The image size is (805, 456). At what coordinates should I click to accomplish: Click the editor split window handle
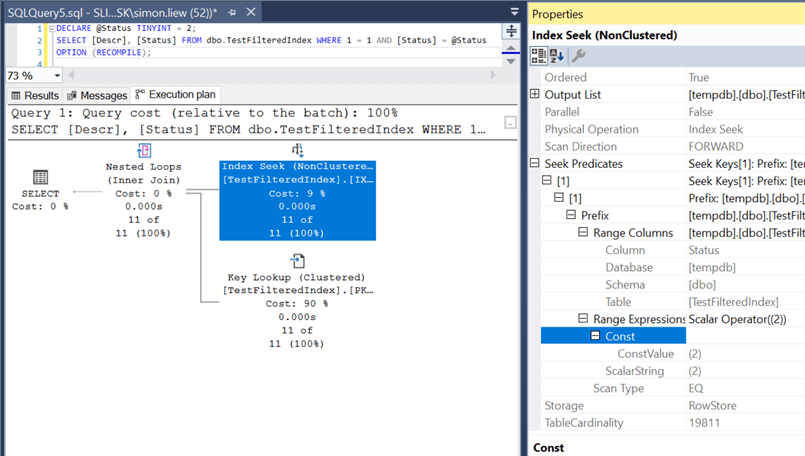(511, 32)
